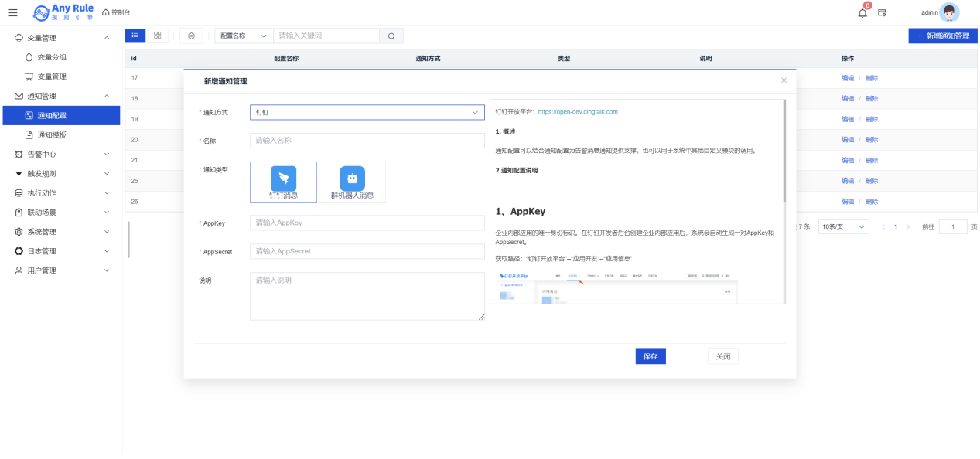Viewport: 980px width, 459px height.
Task: Open 变量分组 in the sidebar
Action: pos(52,57)
